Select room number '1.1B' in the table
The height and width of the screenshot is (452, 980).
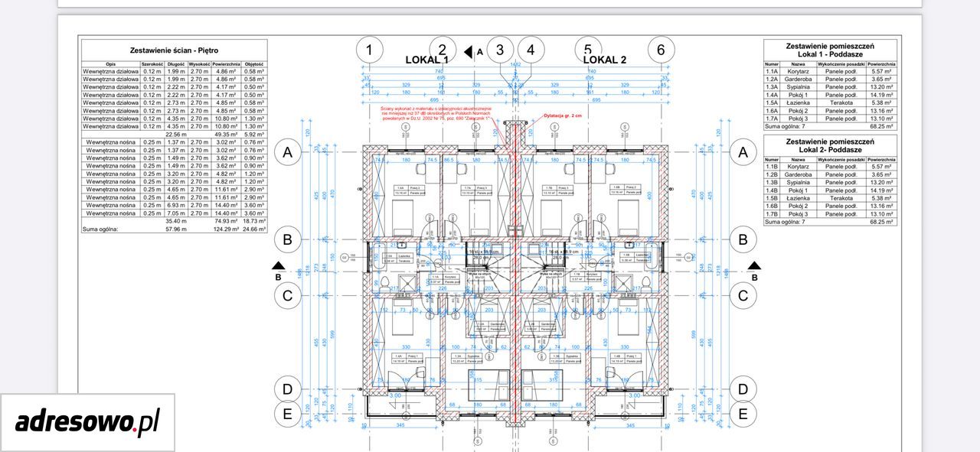pyautogui.click(x=772, y=167)
